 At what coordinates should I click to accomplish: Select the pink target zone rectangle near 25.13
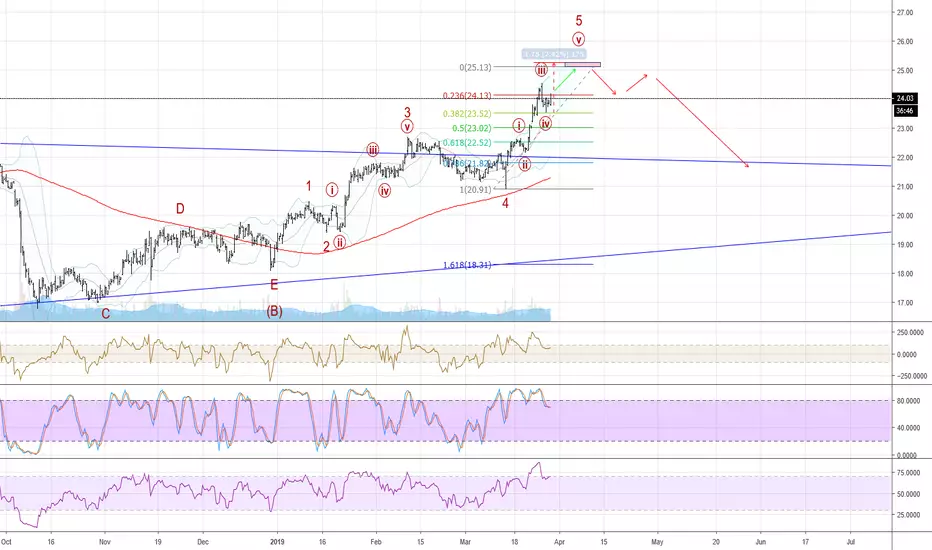(582, 65)
